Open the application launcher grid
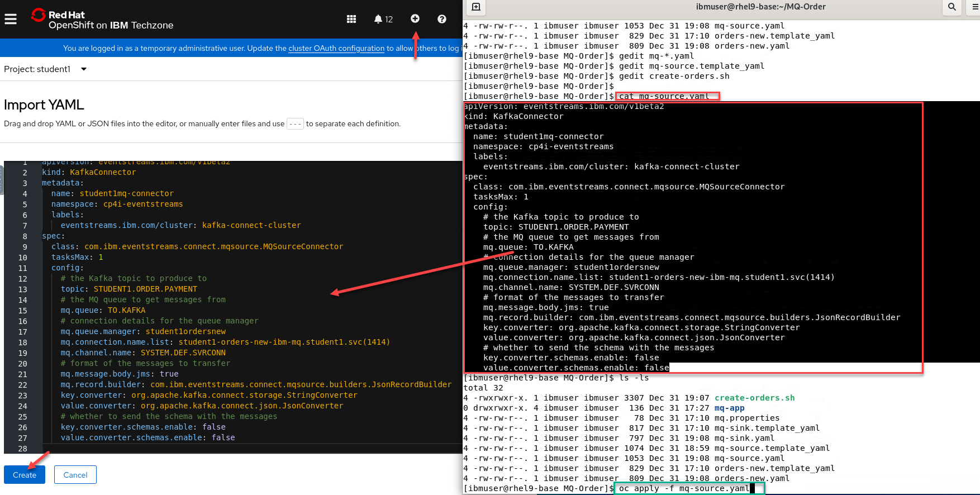The width and height of the screenshot is (980, 495). (x=351, y=19)
